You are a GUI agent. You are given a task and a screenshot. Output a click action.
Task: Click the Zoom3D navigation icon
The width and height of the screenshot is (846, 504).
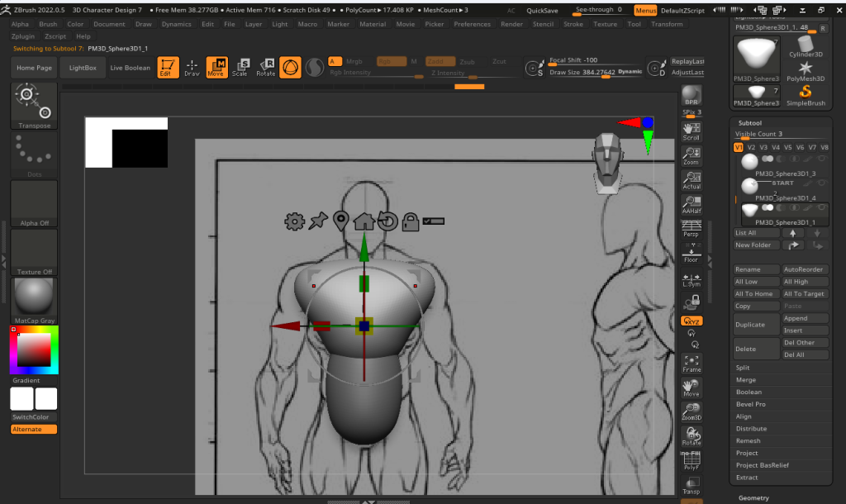(692, 412)
